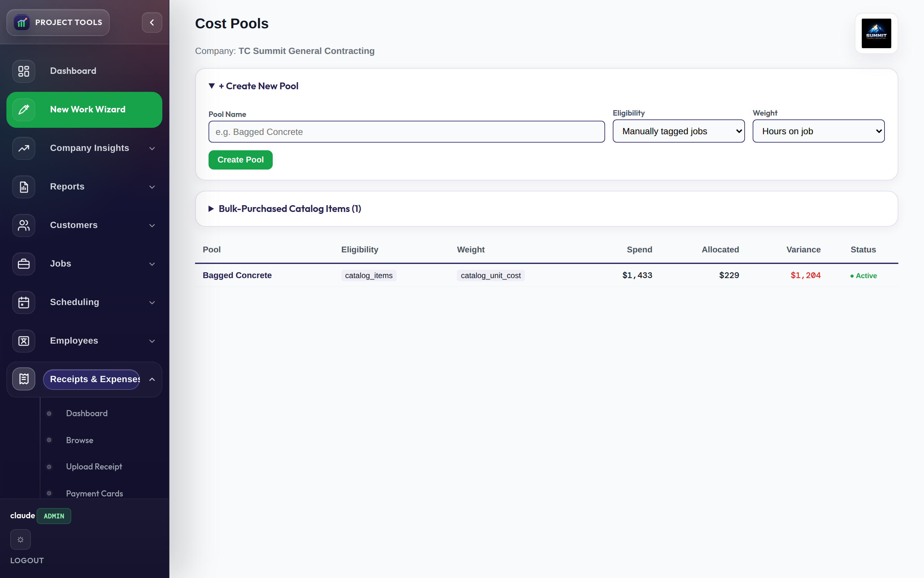The width and height of the screenshot is (924, 578).
Task: Open the Payment Cards submenu item
Action: pos(94,494)
